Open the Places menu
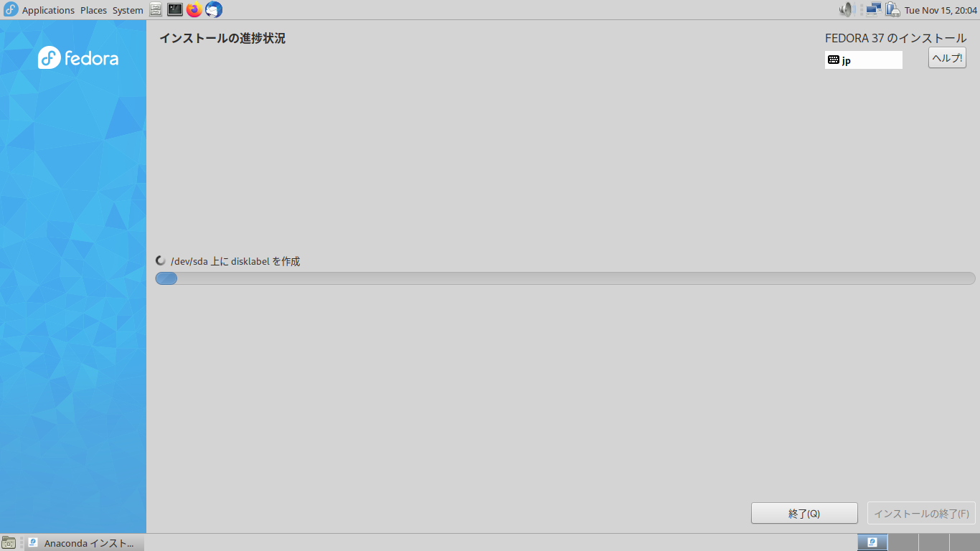The width and height of the screenshot is (980, 551). [x=93, y=10]
